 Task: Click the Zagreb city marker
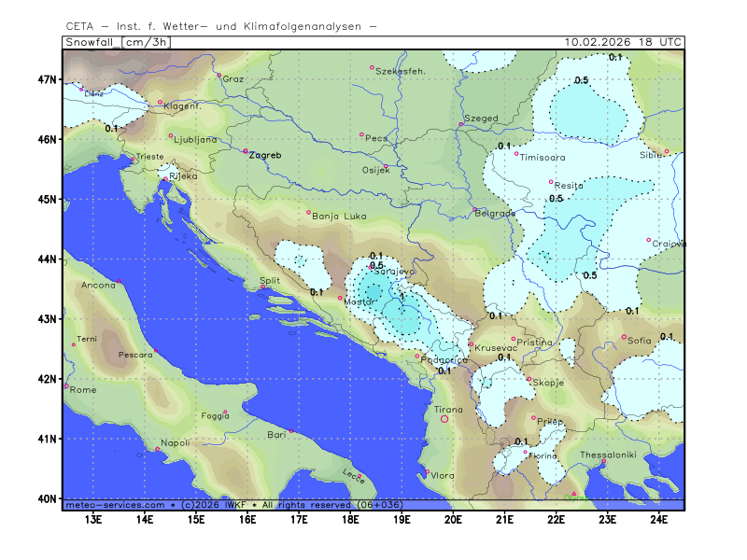[x=246, y=151]
